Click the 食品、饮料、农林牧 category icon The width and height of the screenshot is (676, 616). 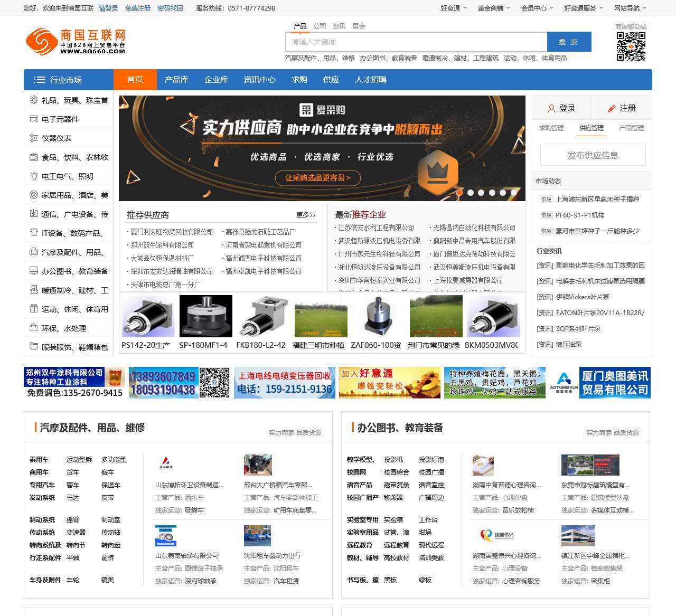[33, 157]
